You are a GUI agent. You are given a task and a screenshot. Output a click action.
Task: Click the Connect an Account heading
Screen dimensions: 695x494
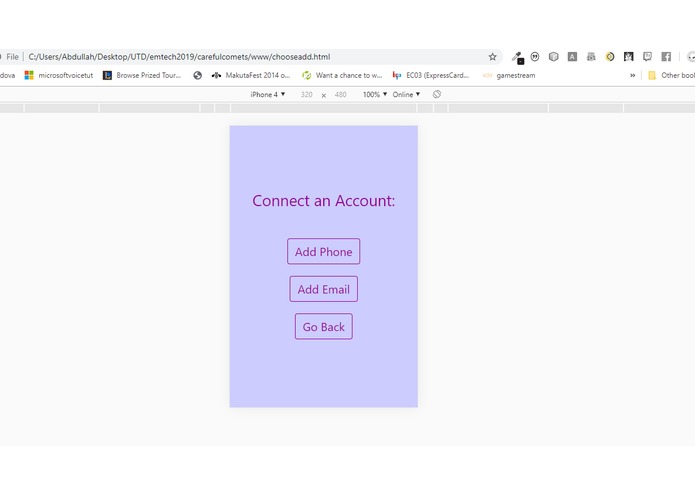coord(324,201)
